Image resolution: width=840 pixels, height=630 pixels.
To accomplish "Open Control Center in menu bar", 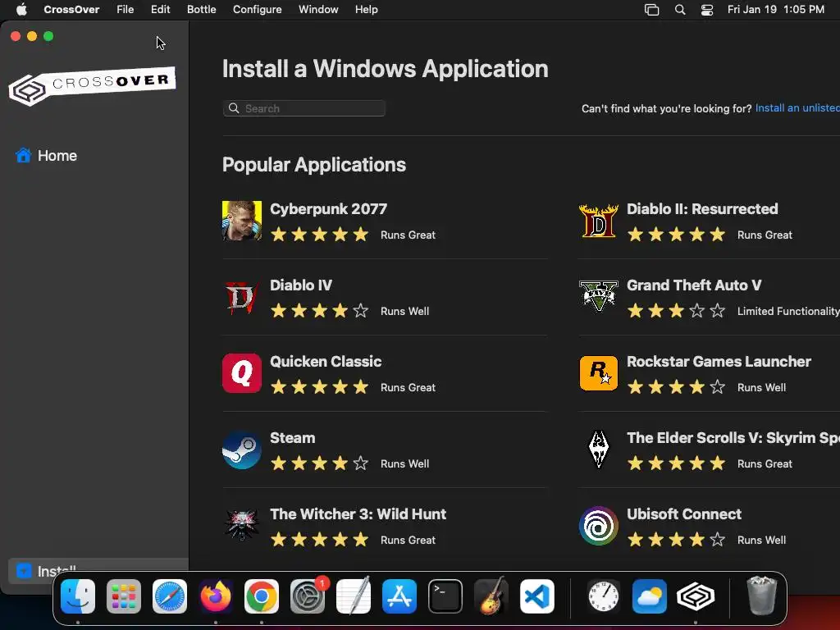I will click(707, 10).
